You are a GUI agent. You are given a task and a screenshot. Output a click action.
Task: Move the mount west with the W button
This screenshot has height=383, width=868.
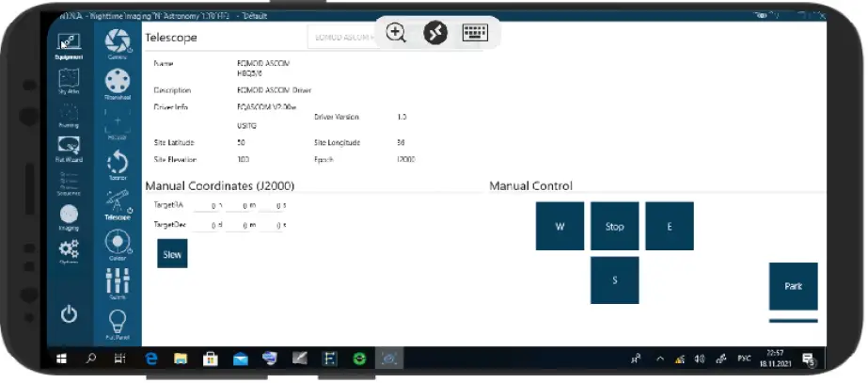tap(560, 226)
